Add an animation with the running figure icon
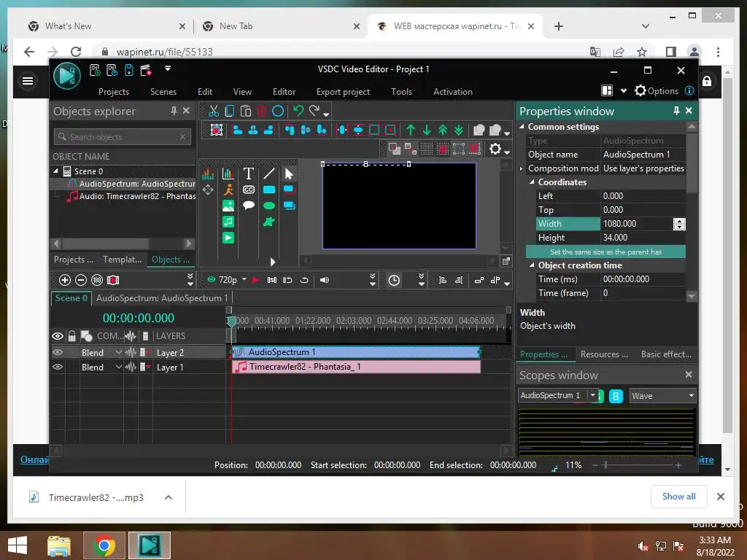This screenshot has height=560, width=747. 228,190
